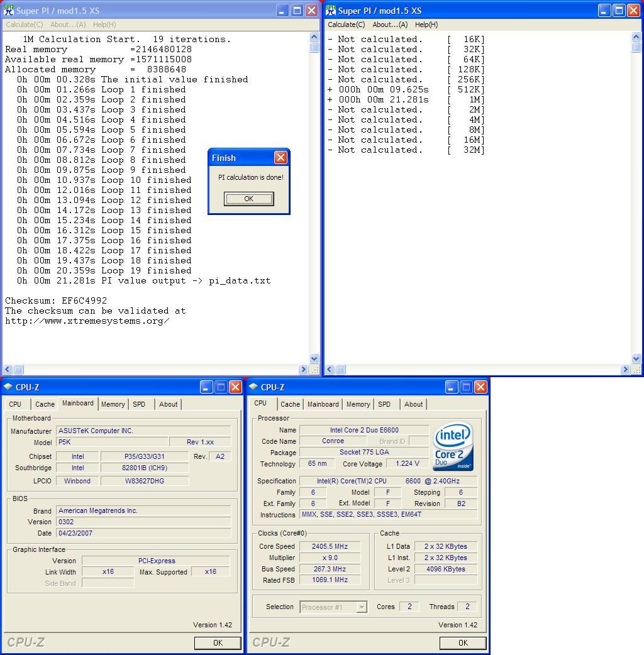The width and height of the screenshot is (644, 655).
Task: Close the Finish dialog with its X
Action: (x=280, y=158)
